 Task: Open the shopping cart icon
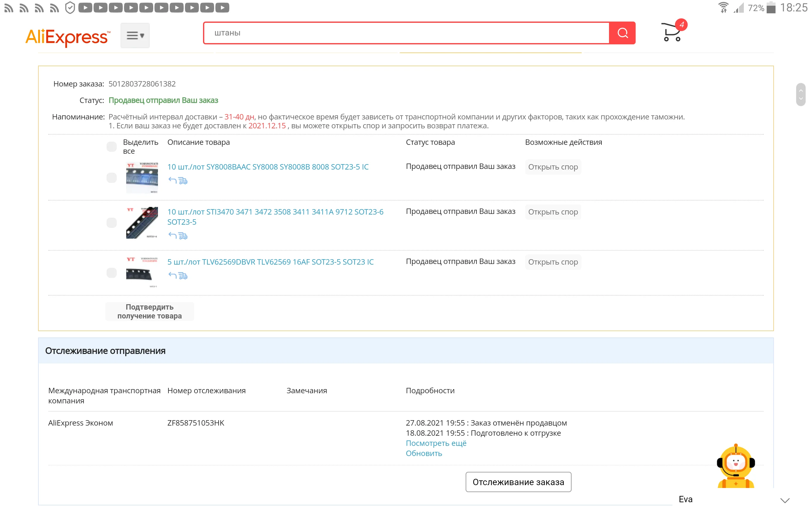pos(672,32)
